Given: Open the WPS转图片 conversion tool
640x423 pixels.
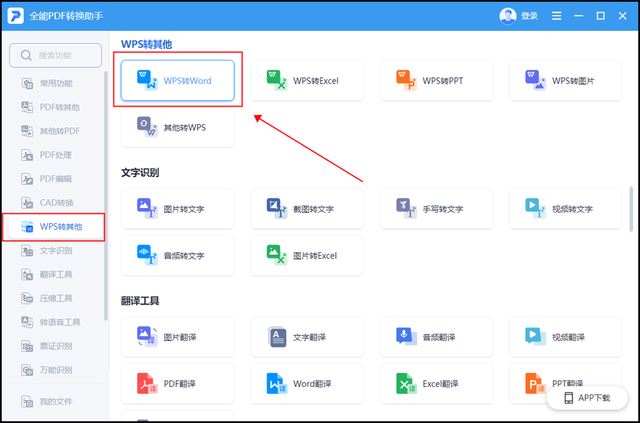Looking at the screenshot, I should click(x=566, y=80).
